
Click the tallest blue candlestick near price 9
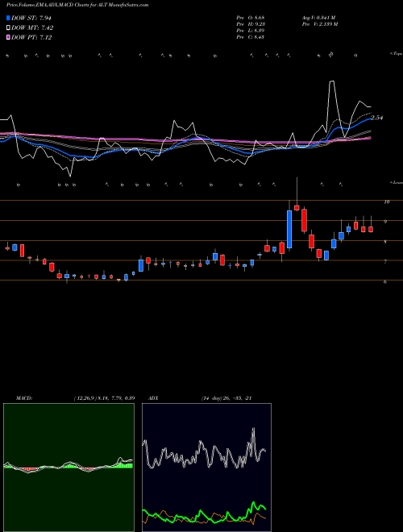pos(289,230)
